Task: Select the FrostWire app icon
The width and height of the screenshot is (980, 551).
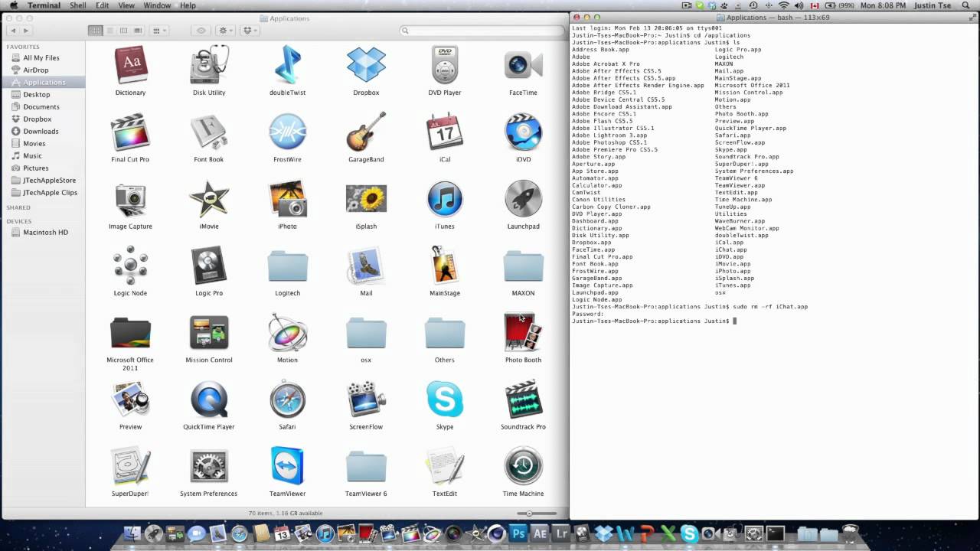Action: 288,132
